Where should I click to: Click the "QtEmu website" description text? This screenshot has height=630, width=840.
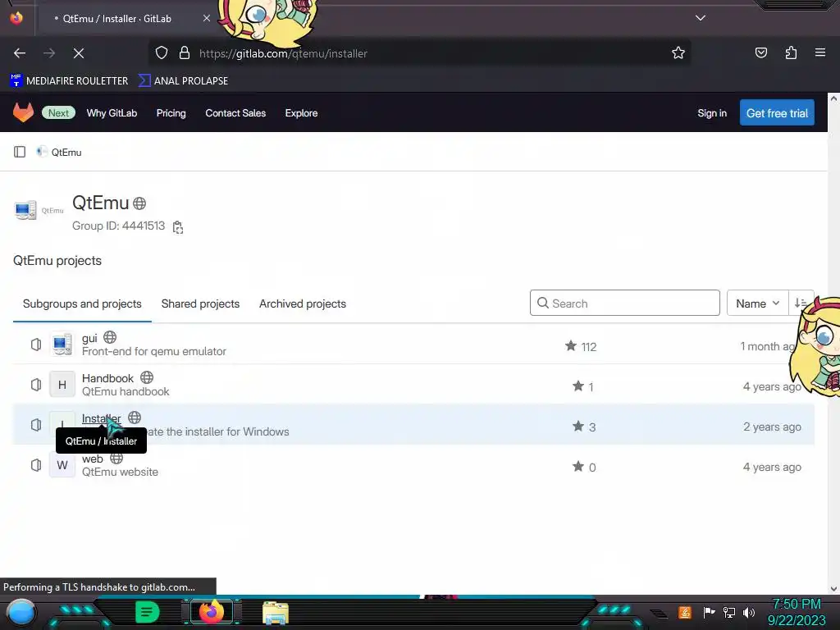120,472
